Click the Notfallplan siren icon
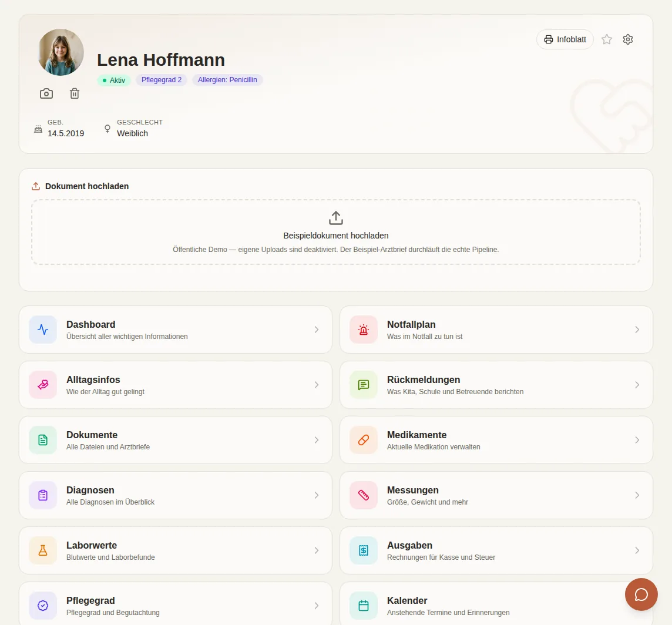 [364, 330]
